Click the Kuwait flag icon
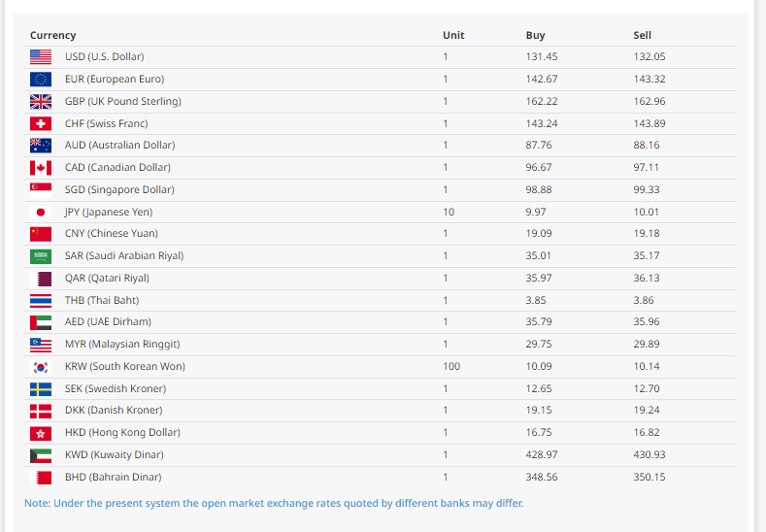 pyautogui.click(x=41, y=455)
